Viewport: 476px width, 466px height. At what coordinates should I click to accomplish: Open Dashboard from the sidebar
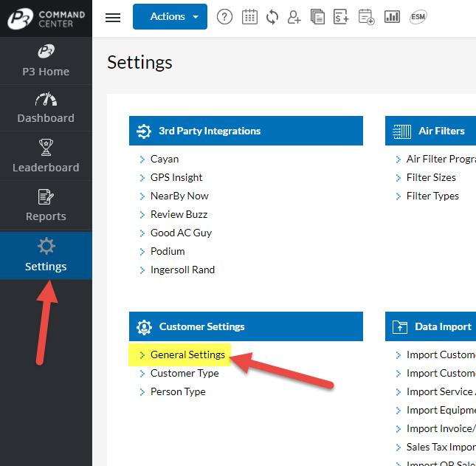46,108
